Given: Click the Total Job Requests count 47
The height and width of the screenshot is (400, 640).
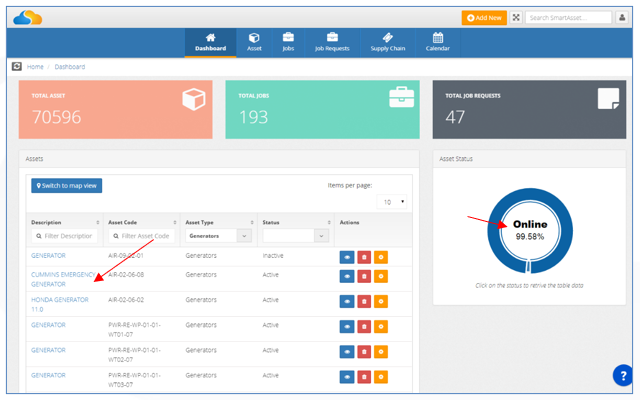Looking at the screenshot, I should tap(455, 117).
